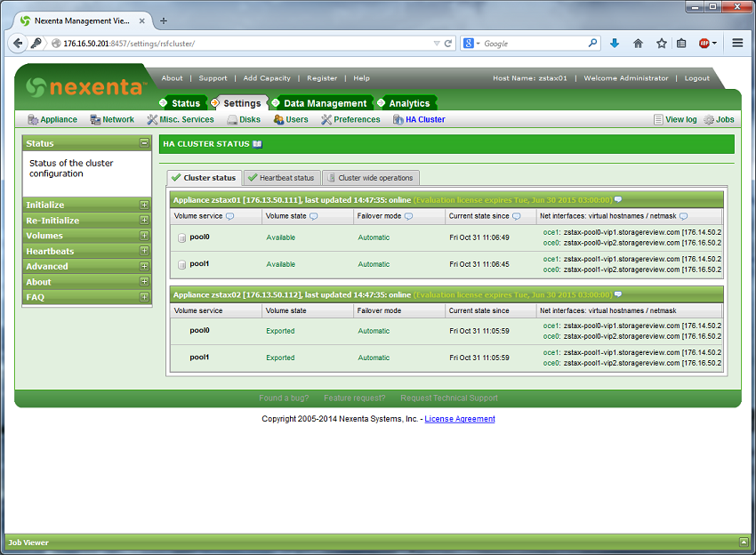Image resolution: width=756 pixels, height=555 pixels.
Task: Expand the Re-Initialize sidebar section
Action: pos(144,220)
